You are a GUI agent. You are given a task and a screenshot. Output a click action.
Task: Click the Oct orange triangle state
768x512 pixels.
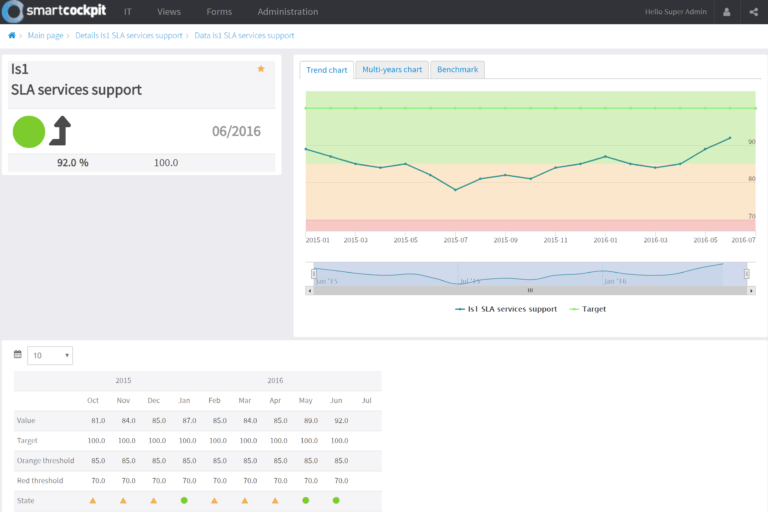(93, 501)
